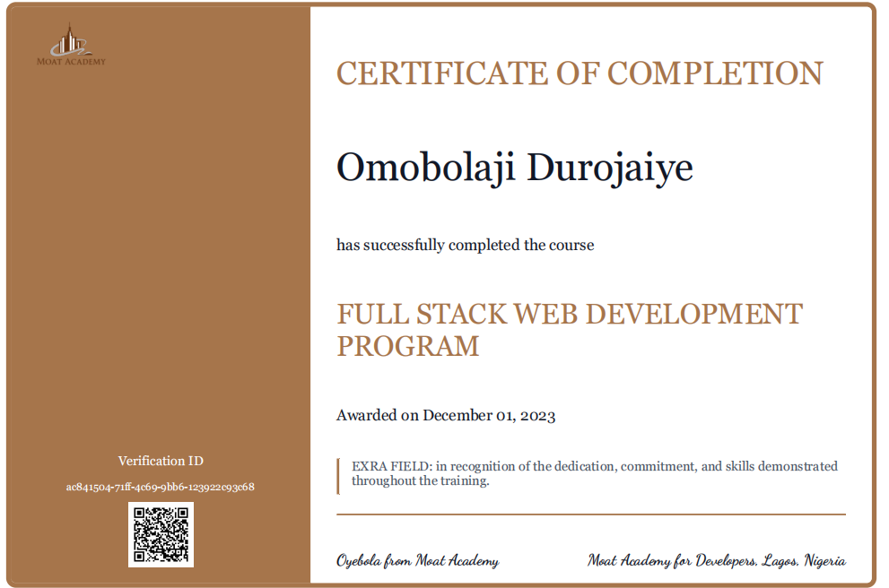Click the word 'COMPLETION' in the heading
Image resolution: width=889 pixels, height=588 pixels.
tap(715, 73)
